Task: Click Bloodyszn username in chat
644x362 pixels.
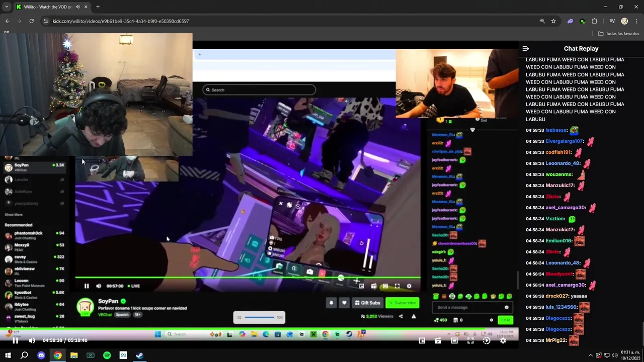Action: [559, 274]
